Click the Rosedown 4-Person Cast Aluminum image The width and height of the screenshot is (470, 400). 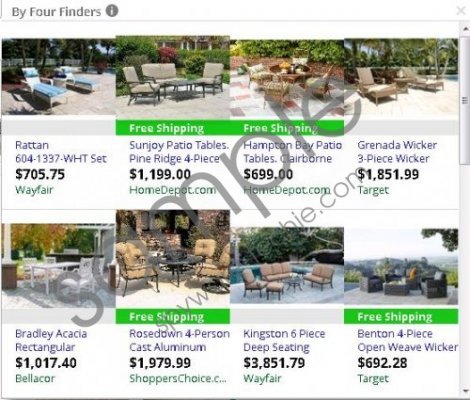click(x=173, y=258)
